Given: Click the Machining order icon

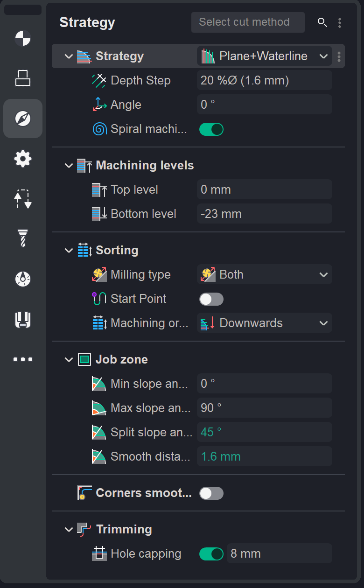Looking at the screenshot, I should click(x=99, y=323).
